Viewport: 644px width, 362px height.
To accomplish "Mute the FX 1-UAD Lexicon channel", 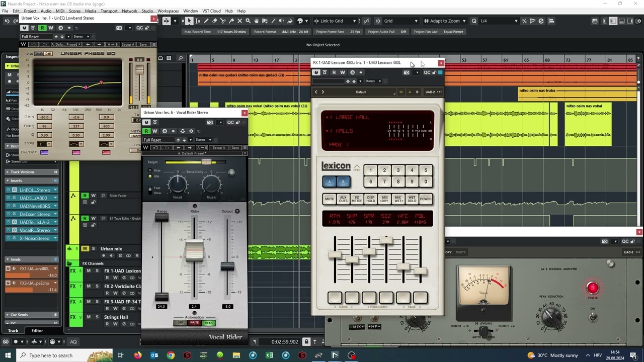I will (x=89, y=271).
